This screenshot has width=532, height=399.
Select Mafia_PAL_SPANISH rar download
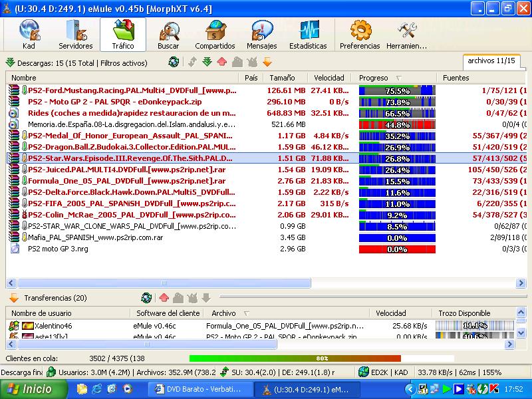[x=267, y=237]
